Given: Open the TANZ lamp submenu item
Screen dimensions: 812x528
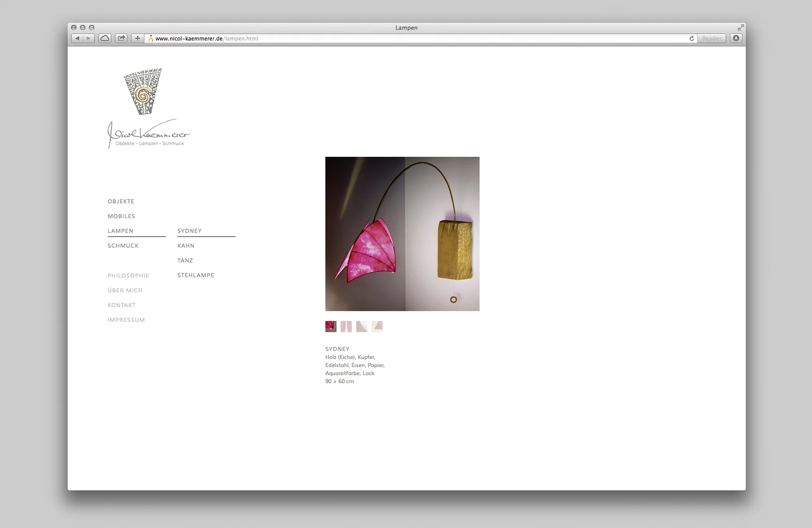Looking at the screenshot, I should 185,260.
